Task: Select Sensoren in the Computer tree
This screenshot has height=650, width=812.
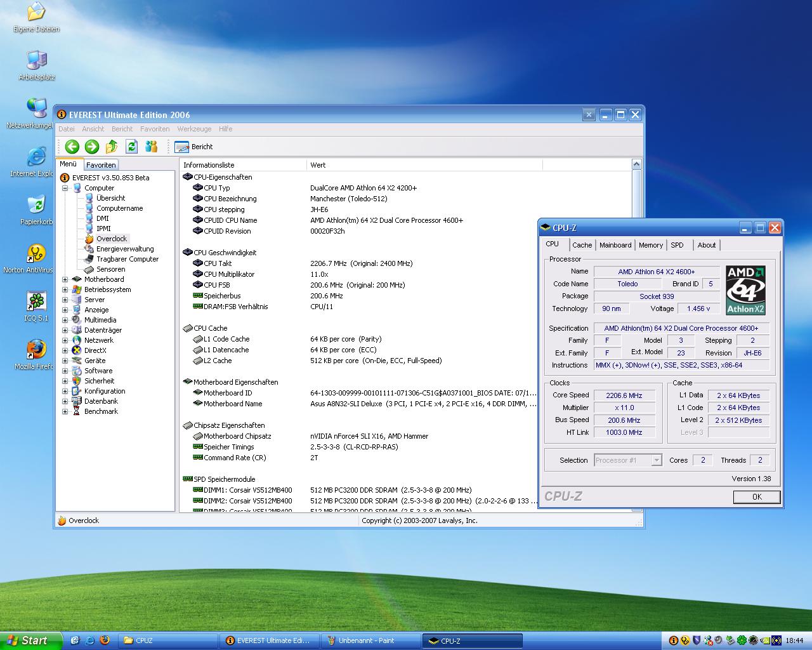Action: click(x=110, y=269)
